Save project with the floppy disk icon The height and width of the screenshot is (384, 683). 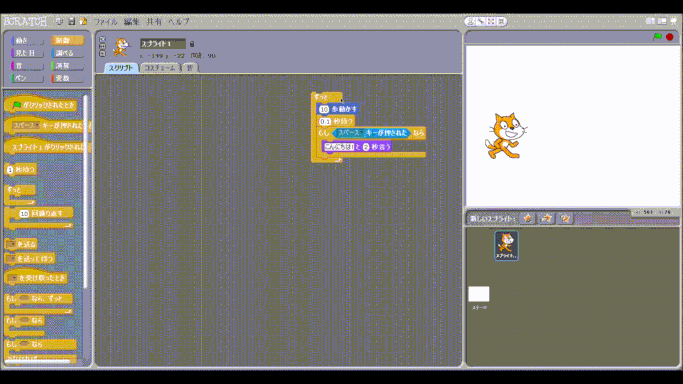(x=71, y=21)
